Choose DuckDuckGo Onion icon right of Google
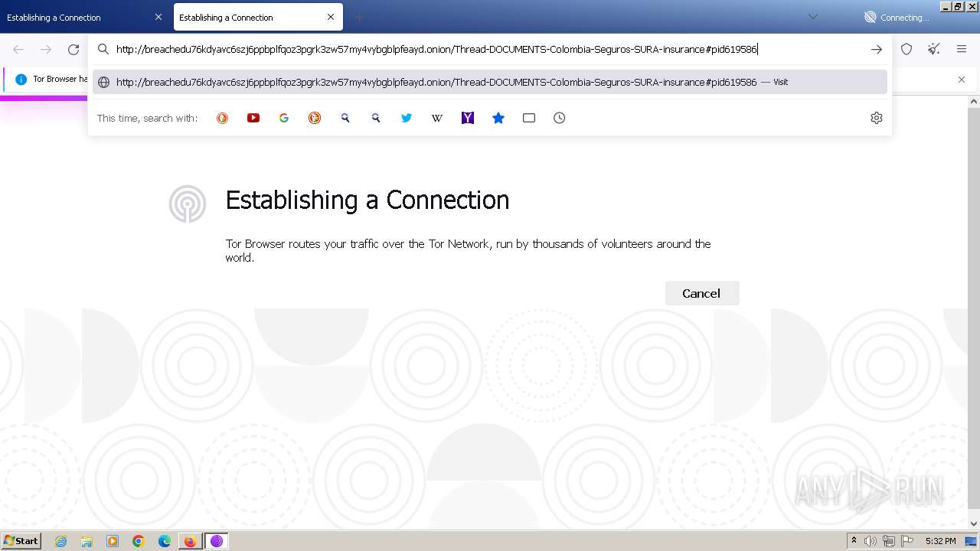Screen dimensions: 980x551 315,118
